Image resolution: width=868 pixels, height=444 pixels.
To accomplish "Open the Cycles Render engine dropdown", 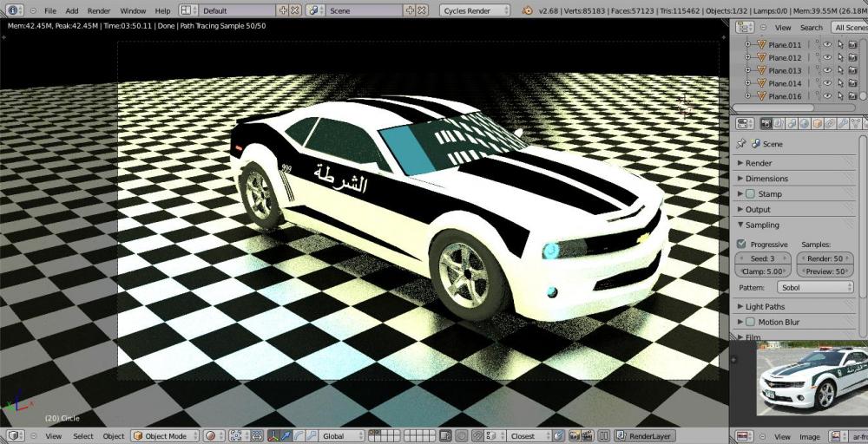I will pos(475,10).
